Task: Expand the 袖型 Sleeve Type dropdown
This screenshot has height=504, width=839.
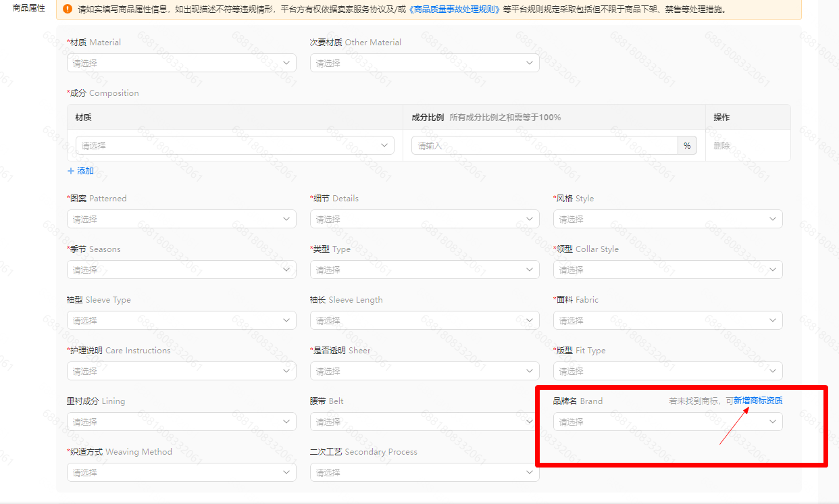Action: (181, 320)
